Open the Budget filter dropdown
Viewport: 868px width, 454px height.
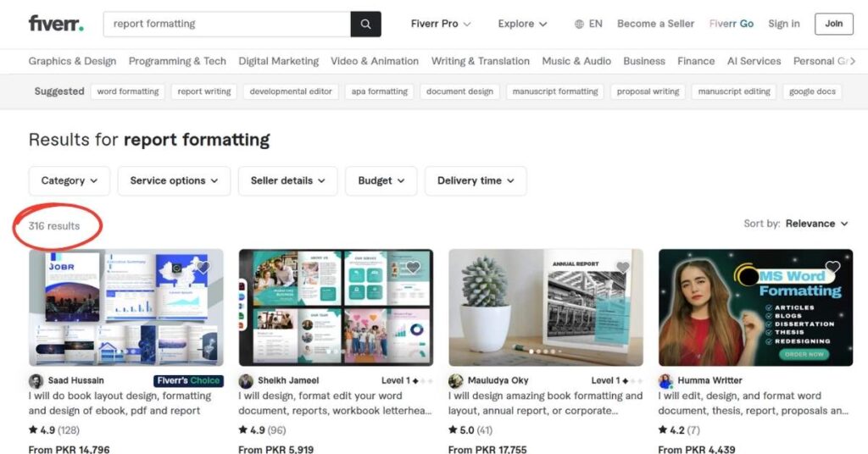(x=381, y=180)
